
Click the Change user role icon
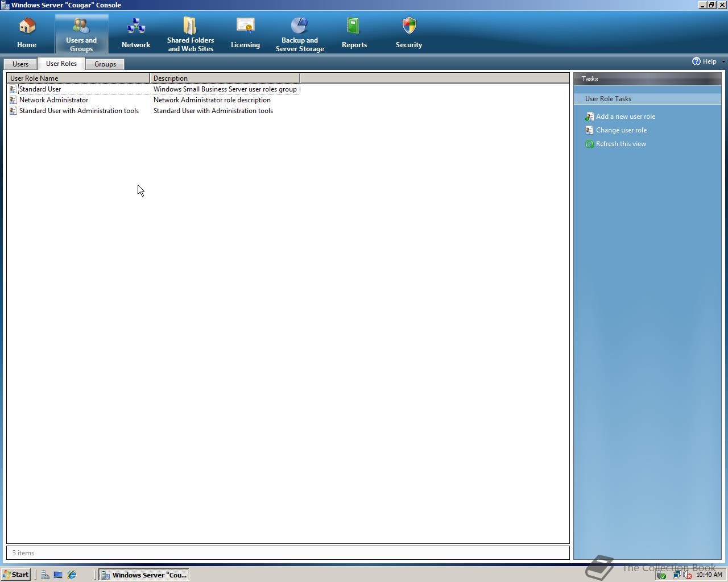point(590,130)
